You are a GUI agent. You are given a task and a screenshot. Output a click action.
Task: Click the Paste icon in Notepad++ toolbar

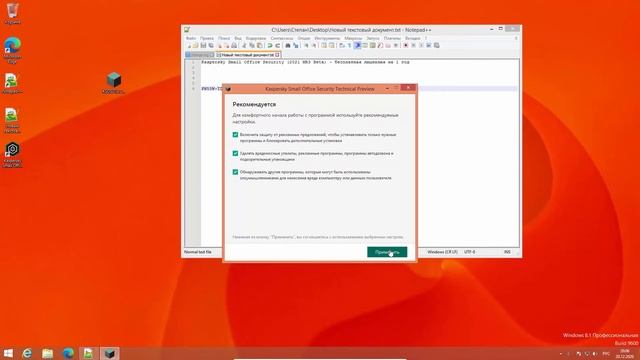259,45
